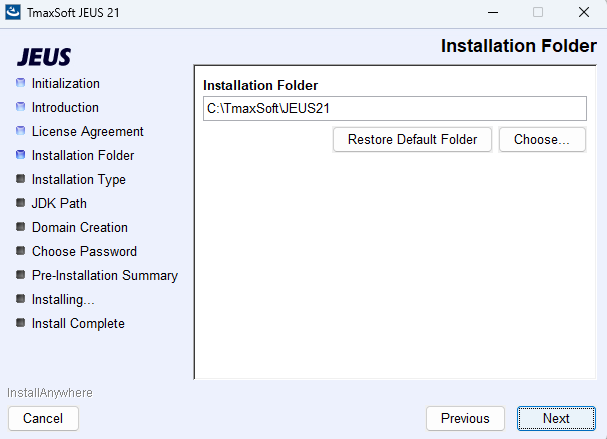
Task: Select the JDK Path step label
Action: [59, 204]
